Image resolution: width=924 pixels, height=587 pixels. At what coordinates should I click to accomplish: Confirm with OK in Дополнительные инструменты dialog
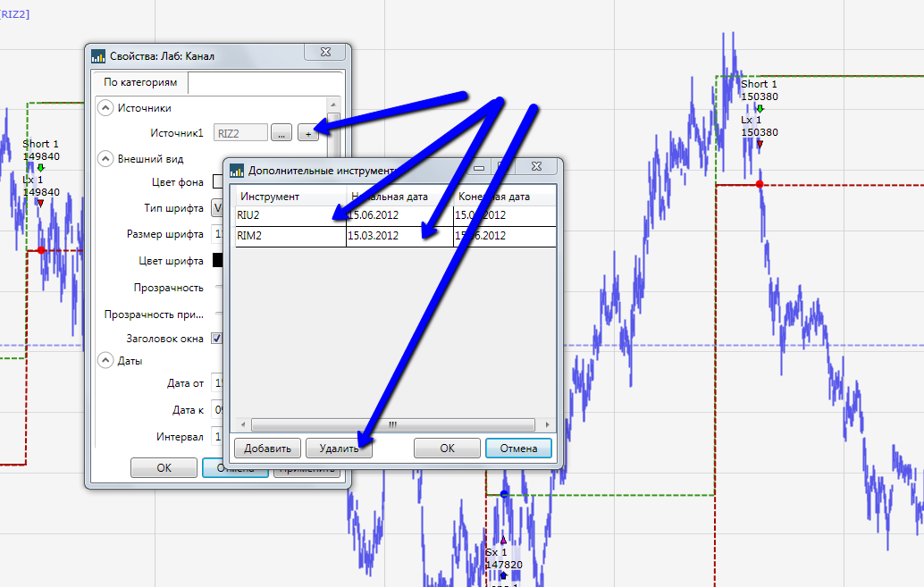[x=448, y=448]
